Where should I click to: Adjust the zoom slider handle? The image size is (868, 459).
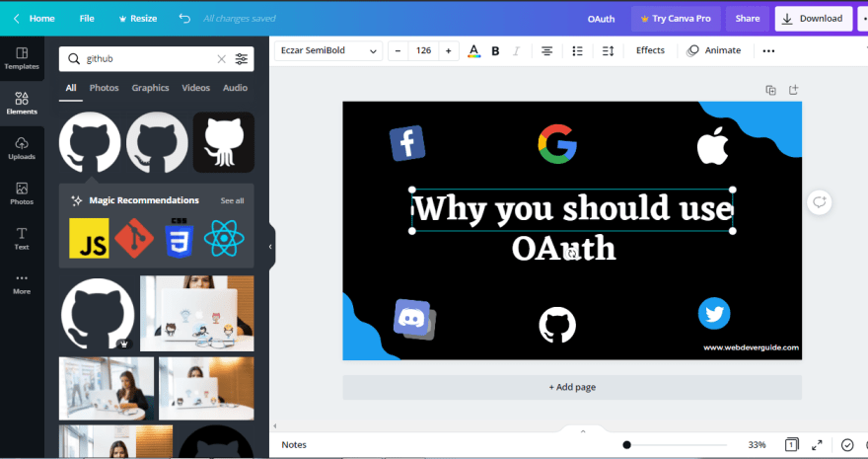(626, 444)
